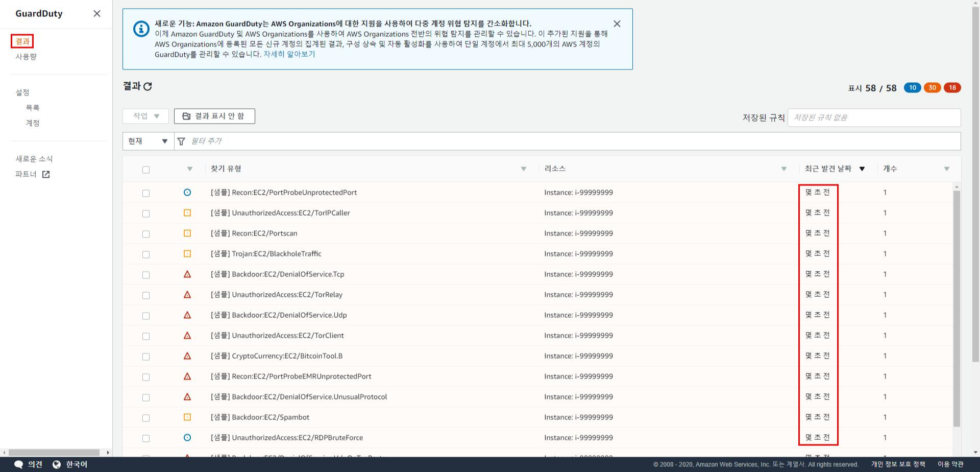Open the 개인 정보 보호 정책 link

tap(898, 464)
